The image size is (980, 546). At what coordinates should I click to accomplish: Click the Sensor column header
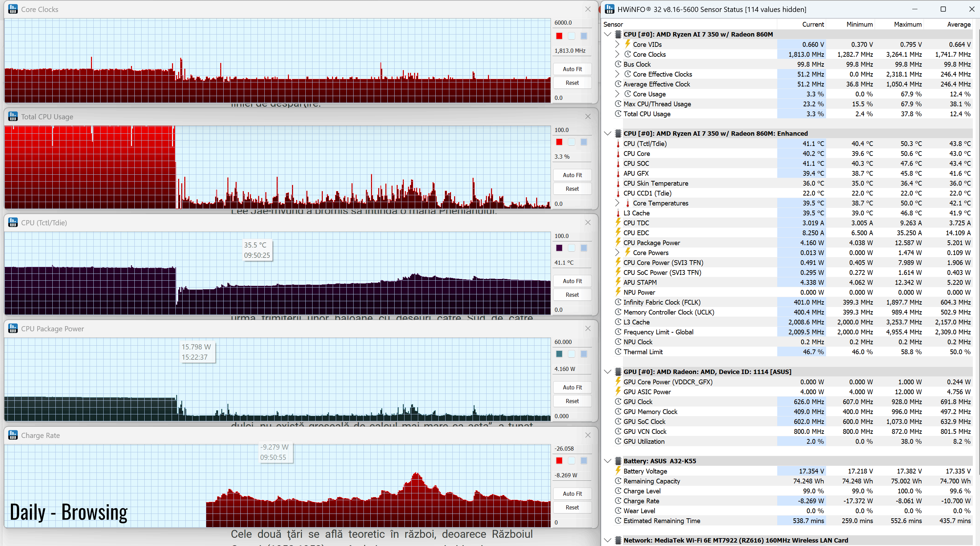pos(689,24)
